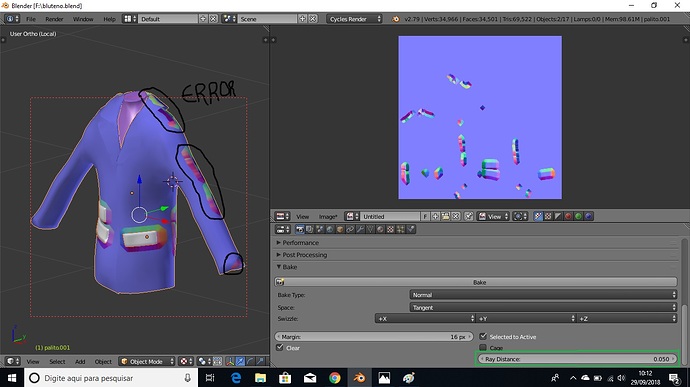Open the Scene properties tab
The height and width of the screenshot is (387, 690).
[319, 229]
